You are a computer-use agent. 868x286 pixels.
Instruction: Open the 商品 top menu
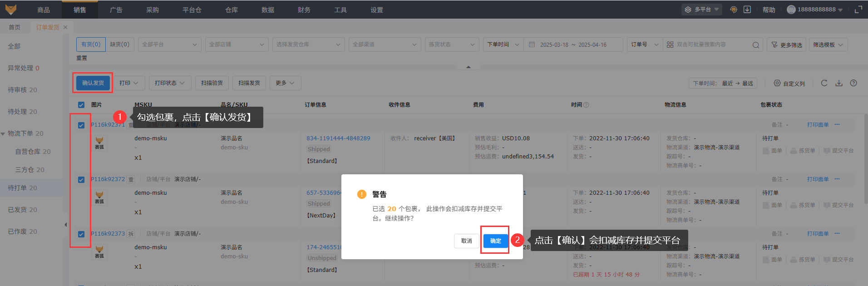44,10
